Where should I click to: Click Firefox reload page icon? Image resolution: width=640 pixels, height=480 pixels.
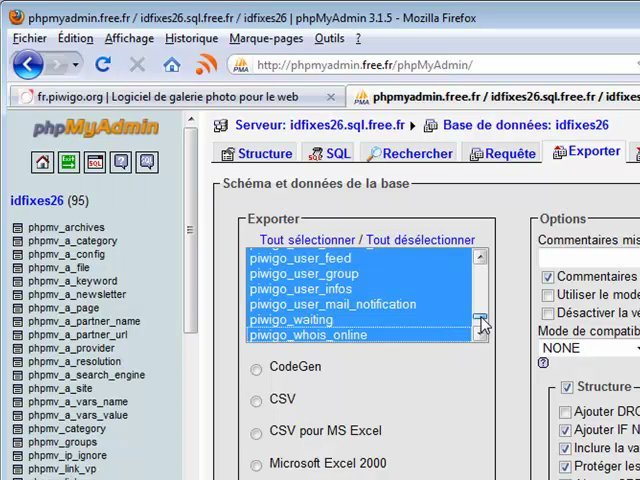[x=102, y=65]
